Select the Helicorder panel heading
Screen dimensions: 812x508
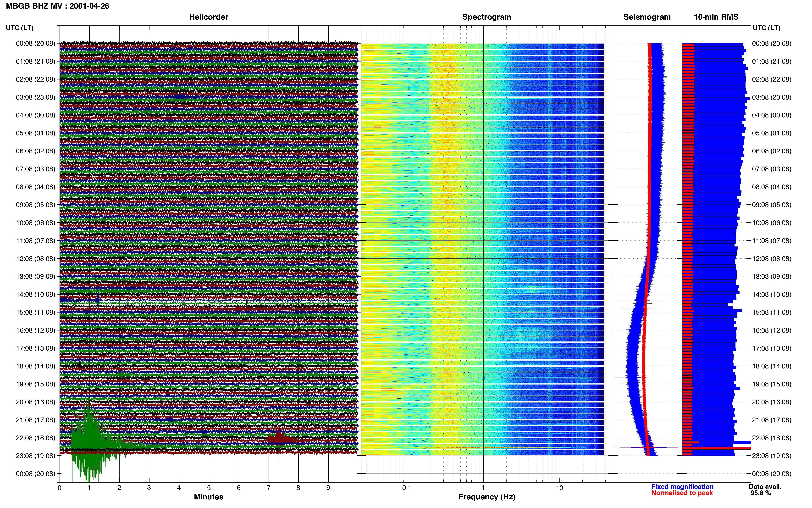pos(209,17)
